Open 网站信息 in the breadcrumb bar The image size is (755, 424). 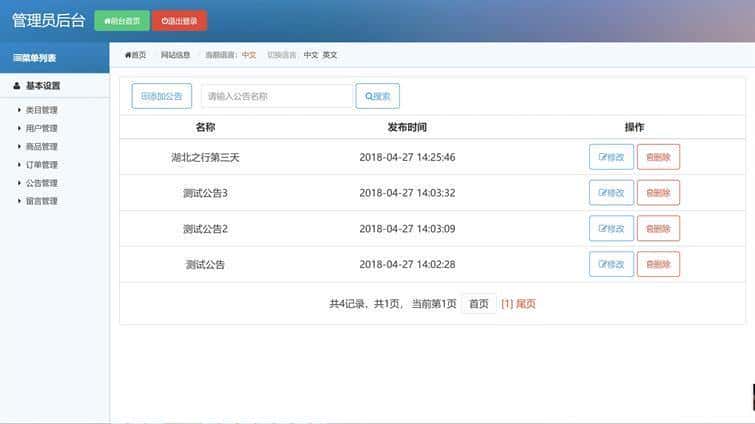[x=175, y=55]
